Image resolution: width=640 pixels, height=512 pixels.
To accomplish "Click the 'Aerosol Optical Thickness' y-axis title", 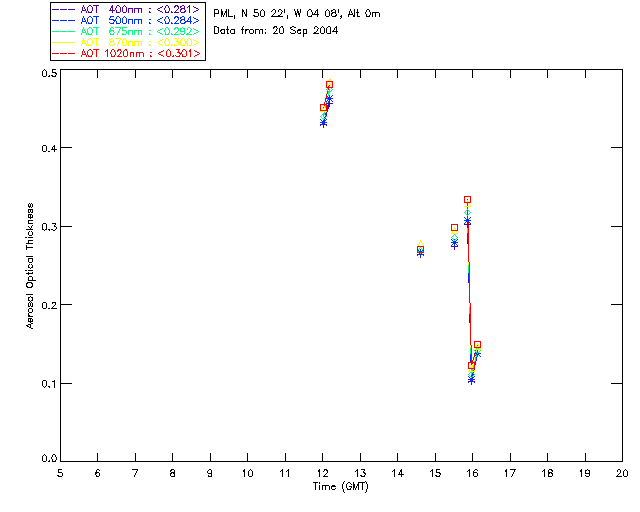I will [x=30, y=266].
